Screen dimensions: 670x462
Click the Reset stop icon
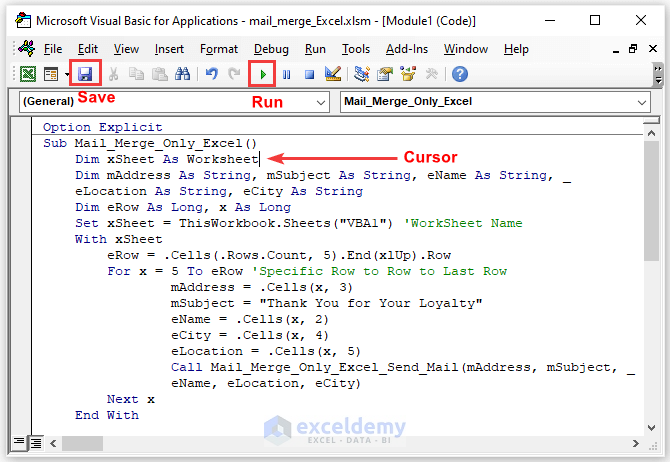click(x=309, y=75)
